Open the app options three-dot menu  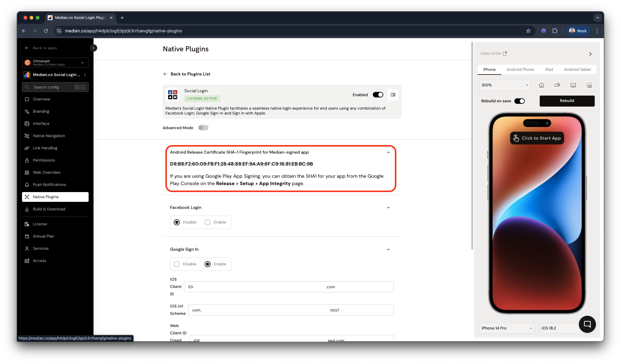85,75
